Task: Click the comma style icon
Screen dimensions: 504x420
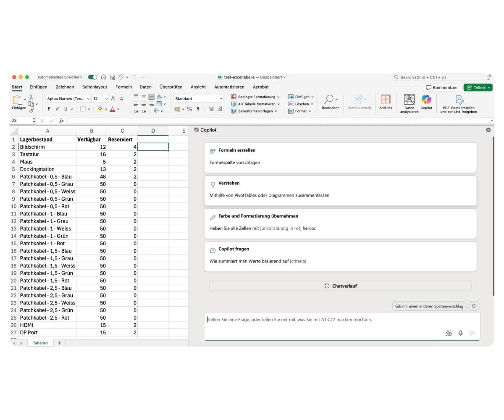Action: coord(198,109)
